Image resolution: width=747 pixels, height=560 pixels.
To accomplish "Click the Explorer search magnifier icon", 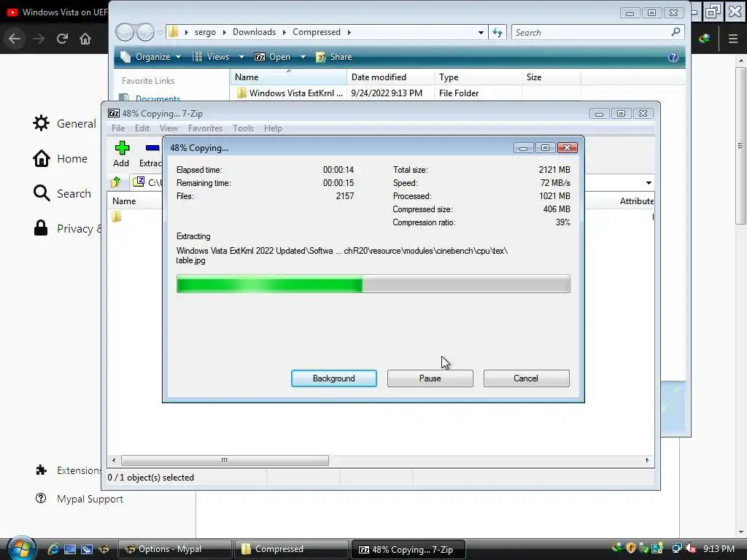I will tap(676, 32).
